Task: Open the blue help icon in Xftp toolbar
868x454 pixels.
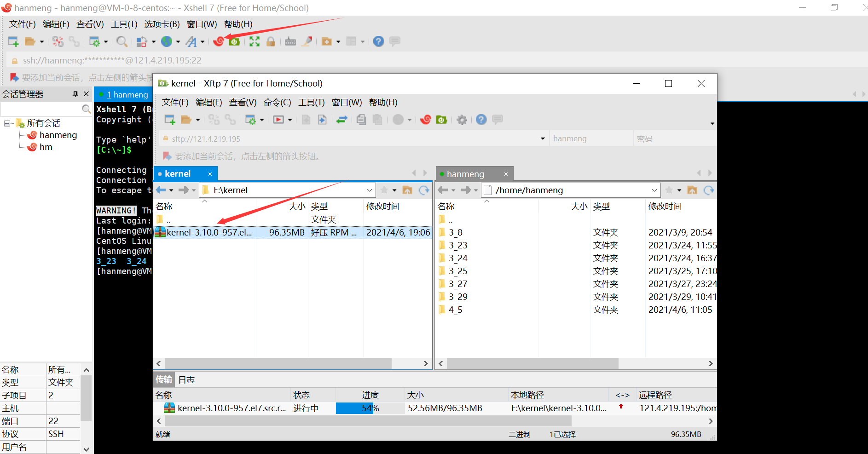Action: click(481, 120)
